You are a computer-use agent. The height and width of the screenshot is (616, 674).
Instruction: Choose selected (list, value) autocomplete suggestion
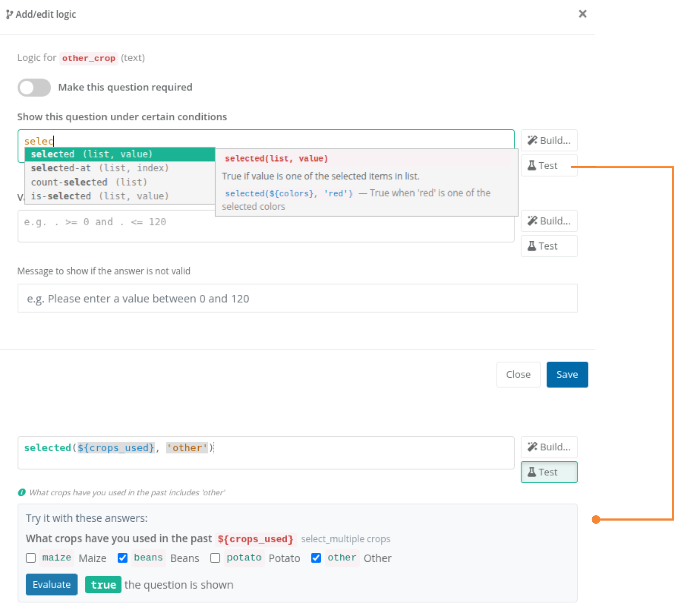120,154
